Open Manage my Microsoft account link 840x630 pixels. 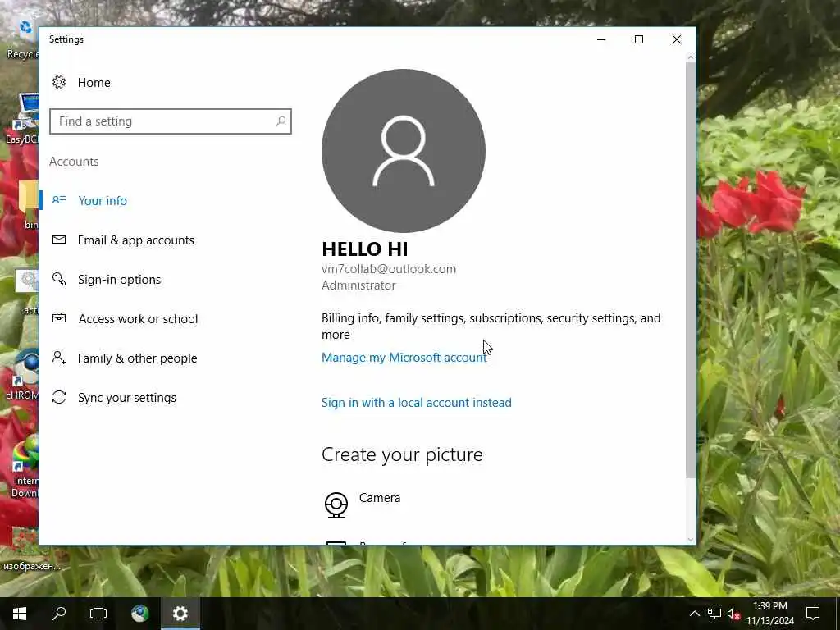click(x=404, y=358)
